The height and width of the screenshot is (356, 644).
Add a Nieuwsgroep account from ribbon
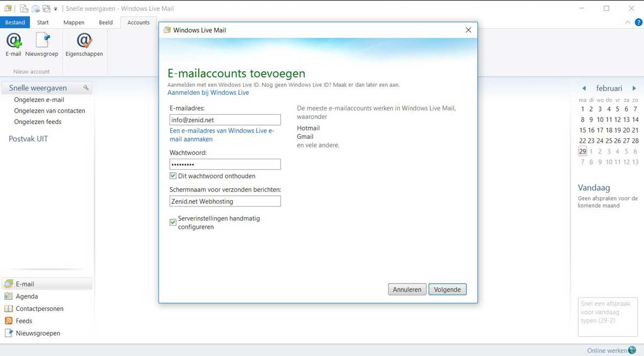coord(42,44)
